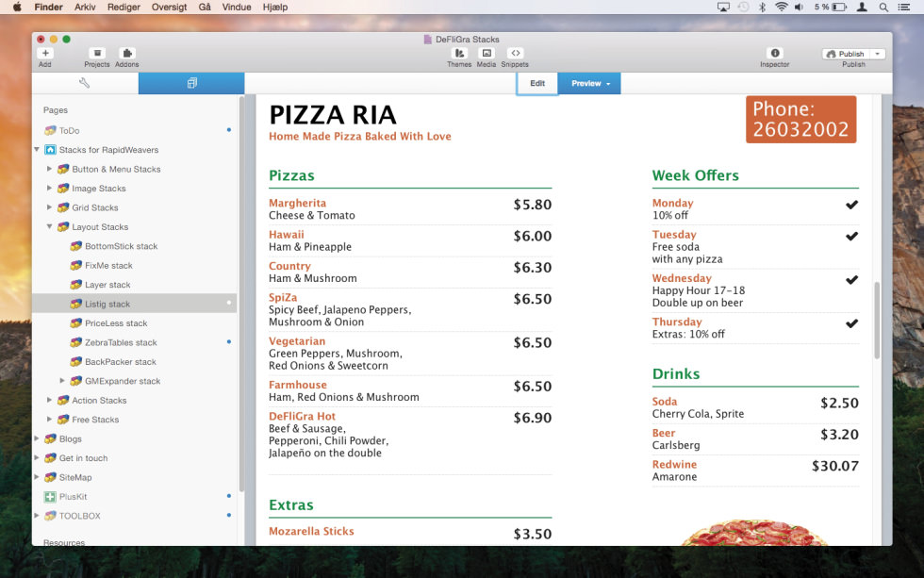This screenshot has width=924, height=578.
Task: Collapse Stacks for RapidWeavers tree
Action: [x=37, y=150]
